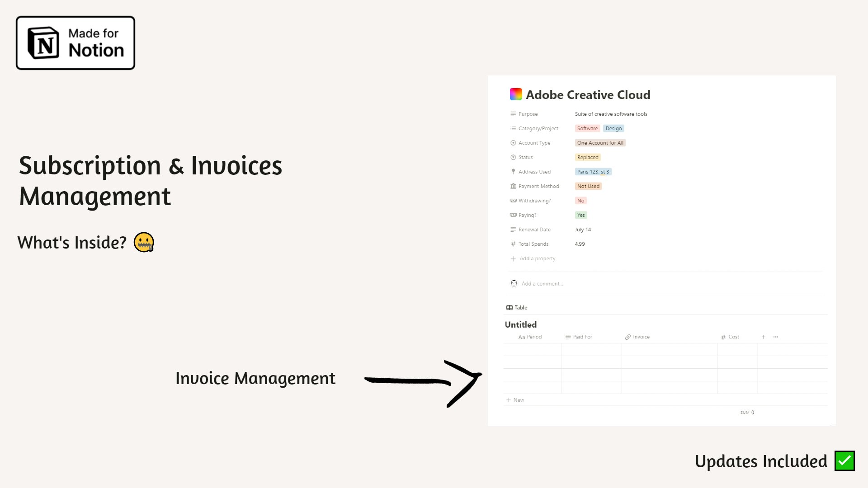Edit the Suite of creative software tools text
The image size is (868, 488).
611,114
